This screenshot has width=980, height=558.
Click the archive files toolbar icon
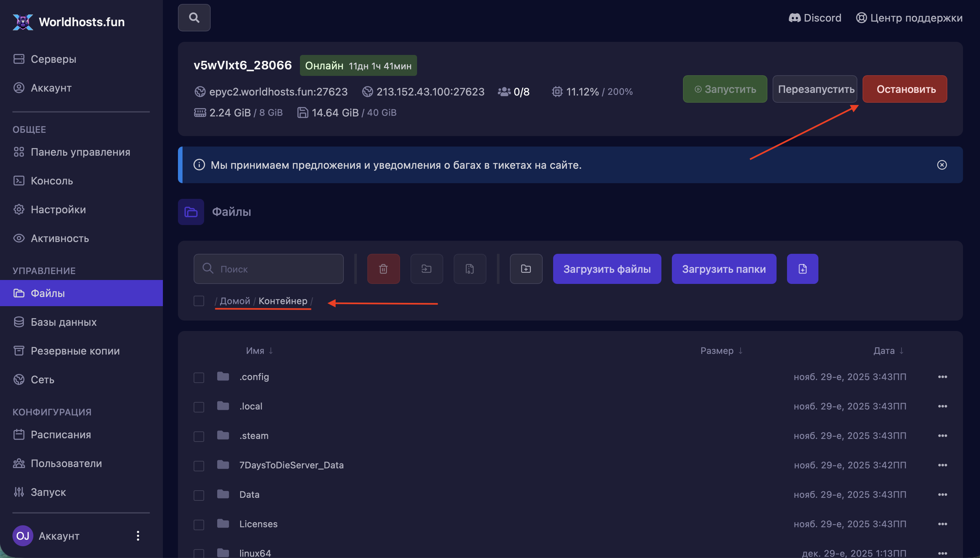tap(470, 269)
